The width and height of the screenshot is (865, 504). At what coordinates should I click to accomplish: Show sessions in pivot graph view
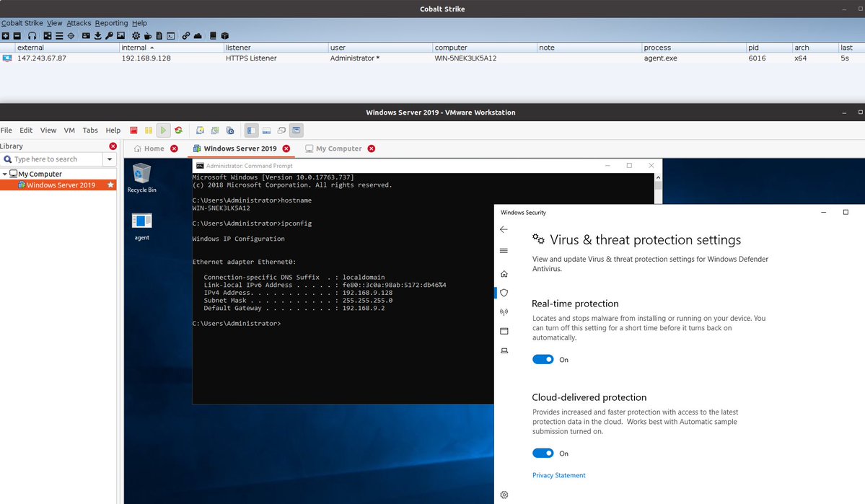(48, 36)
